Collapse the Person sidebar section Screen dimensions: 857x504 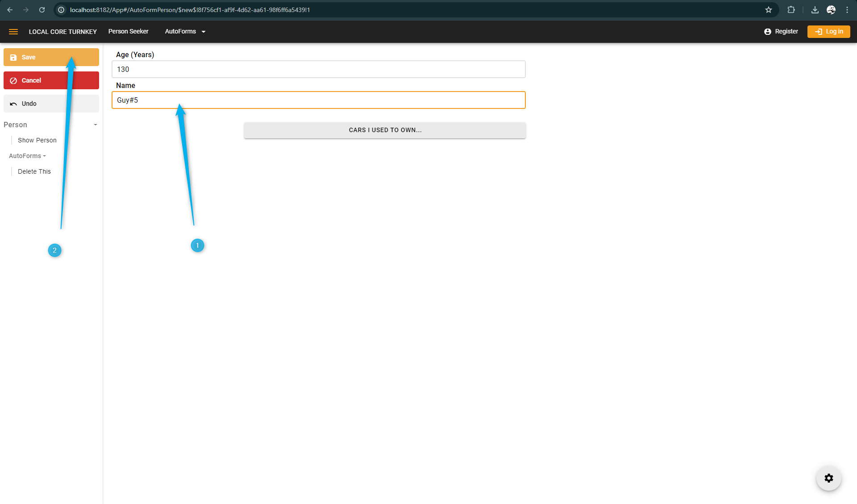(95, 125)
